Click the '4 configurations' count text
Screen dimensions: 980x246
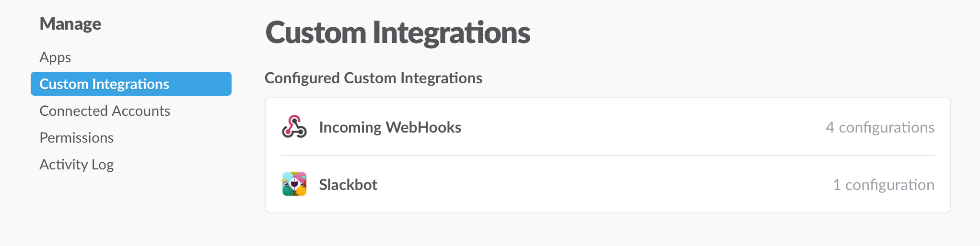coord(880,127)
